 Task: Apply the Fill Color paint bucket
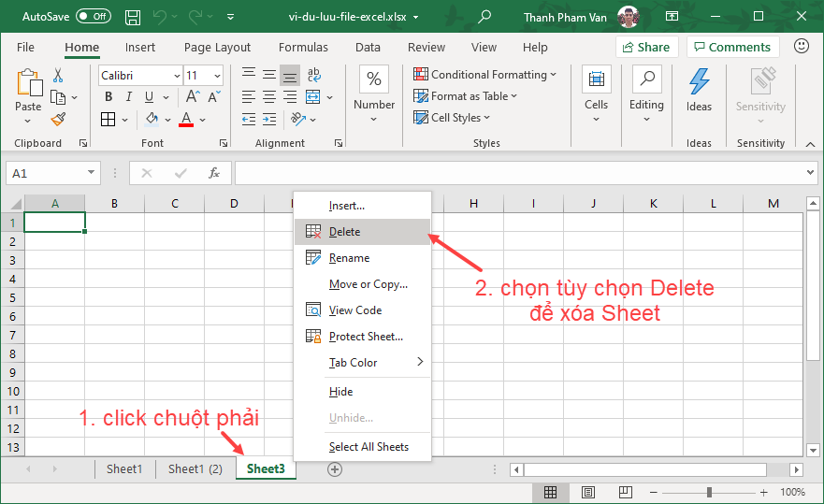[x=152, y=120]
